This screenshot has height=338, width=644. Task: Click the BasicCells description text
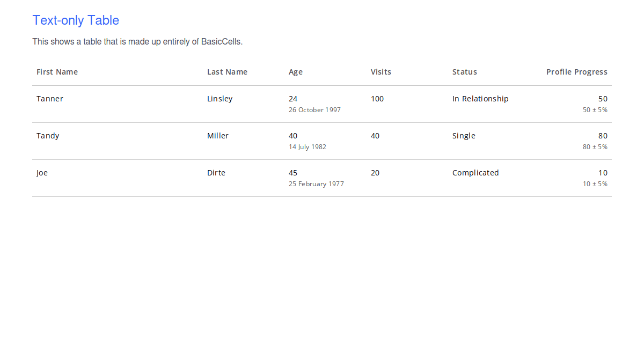pyautogui.click(x=137, y=41)
